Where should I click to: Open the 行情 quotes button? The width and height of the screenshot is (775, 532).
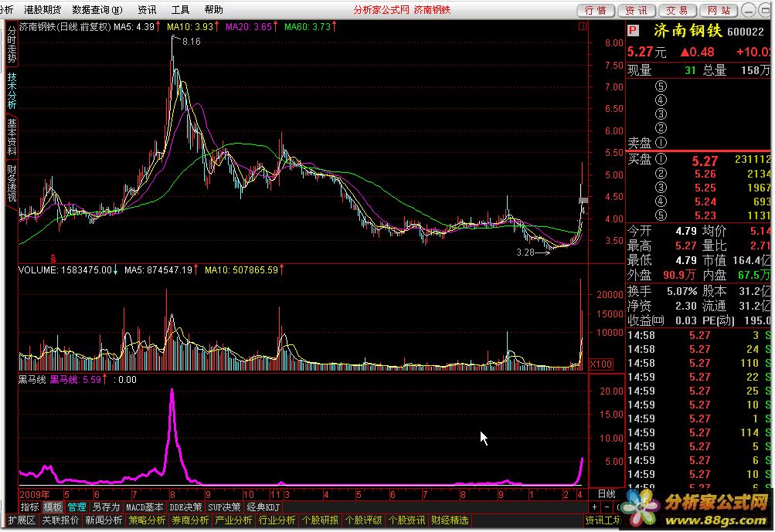point(596,10)
